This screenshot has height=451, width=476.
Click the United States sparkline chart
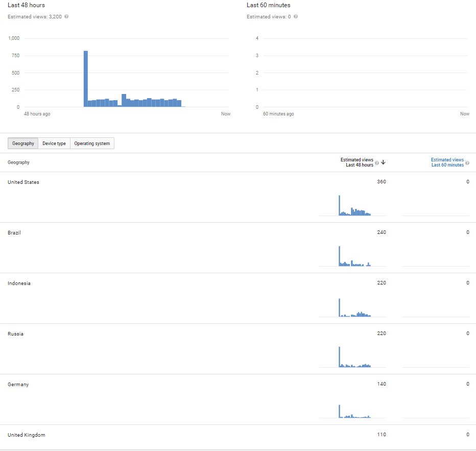point(353,205)
